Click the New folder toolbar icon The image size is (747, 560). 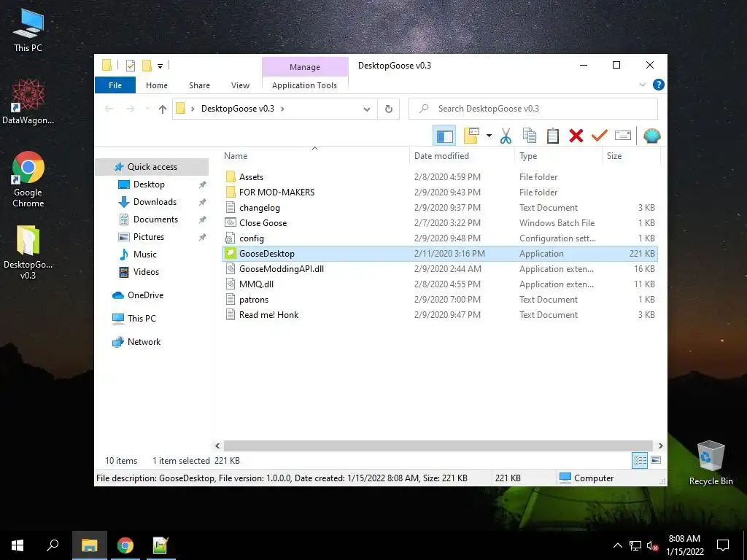471,136
